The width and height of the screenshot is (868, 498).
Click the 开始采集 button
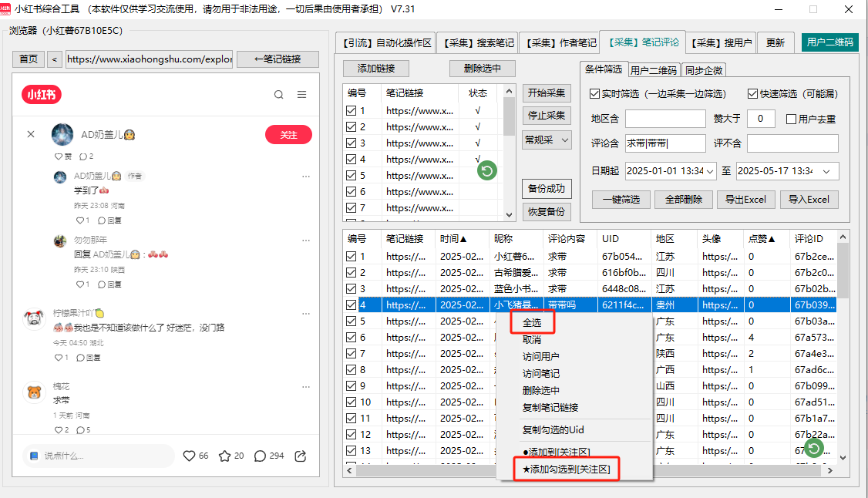[547, 93]
